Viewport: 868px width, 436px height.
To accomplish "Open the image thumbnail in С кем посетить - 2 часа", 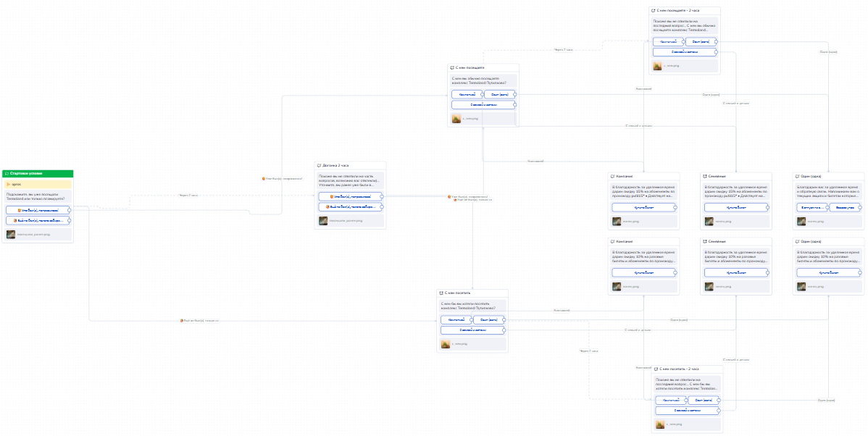I will (660, 424).
